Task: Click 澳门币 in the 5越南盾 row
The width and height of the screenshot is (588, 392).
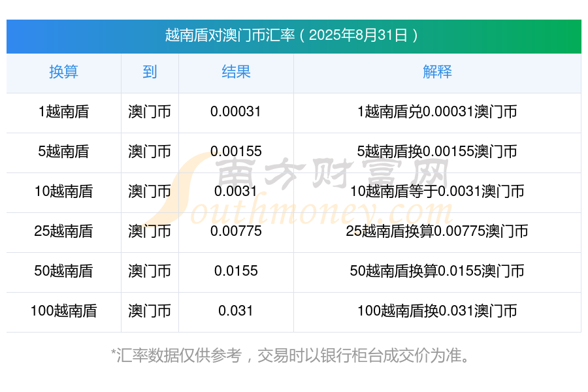Action: [x=150, y=152]
